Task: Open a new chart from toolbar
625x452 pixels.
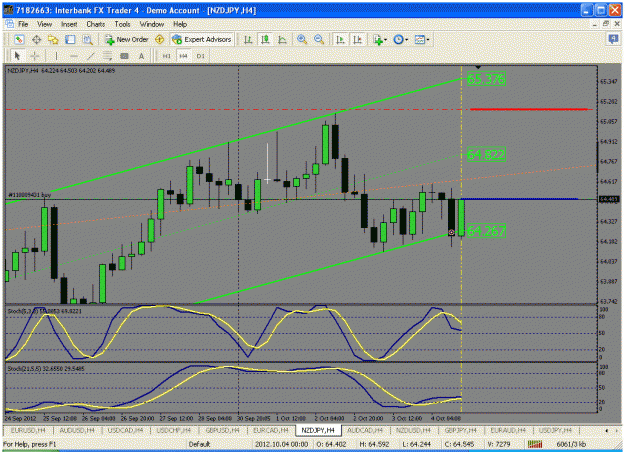Action: point(19,39)
